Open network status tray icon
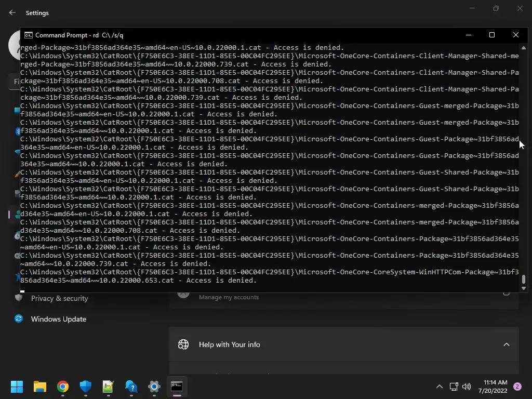The height and width of the screenshot is (399, 532). [x=454, y=387]
